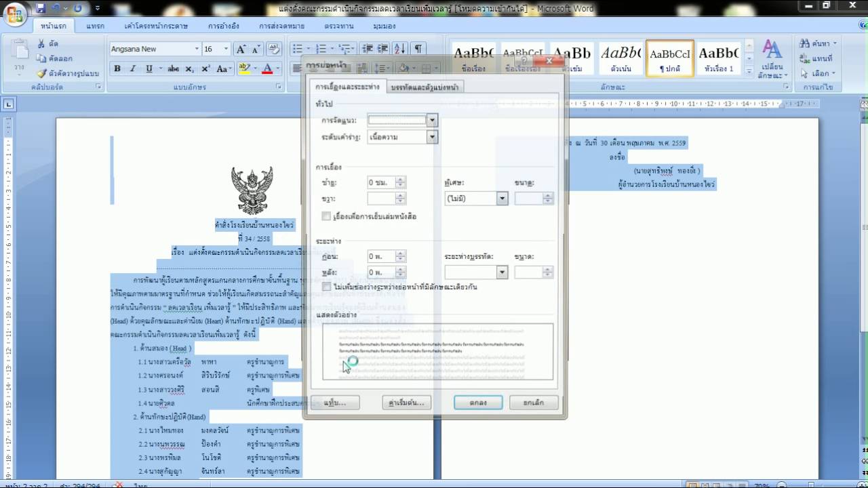Redo from the Quick Access toolbar

[x=77, y=9]
